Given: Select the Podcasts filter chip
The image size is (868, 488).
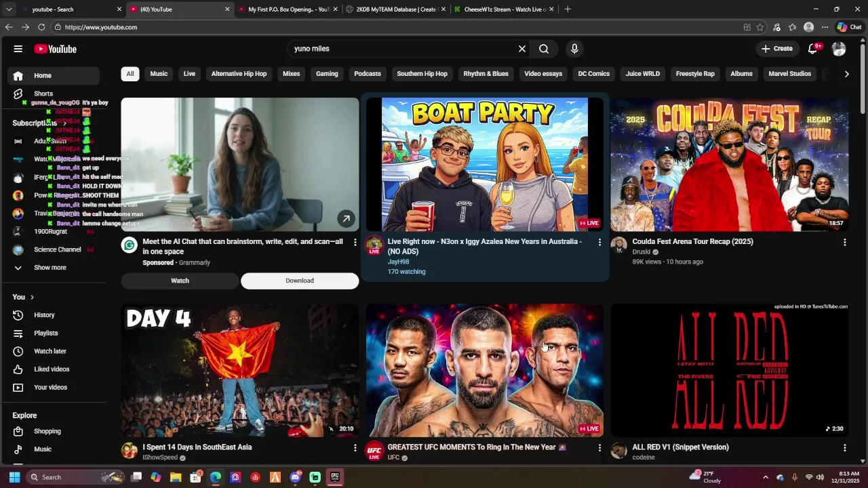Looking at the screenshot, I should click(368, 74).
